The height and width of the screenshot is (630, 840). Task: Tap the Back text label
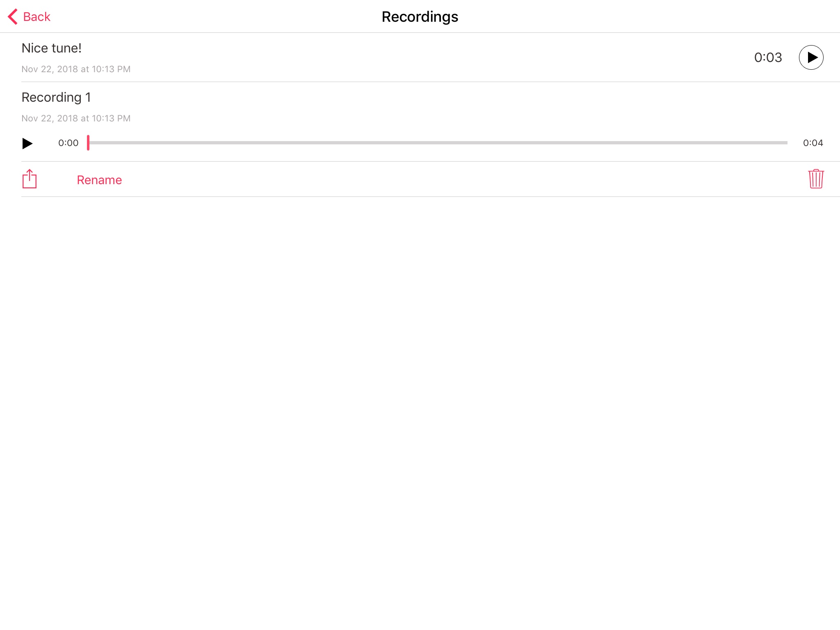click(37, 17)
